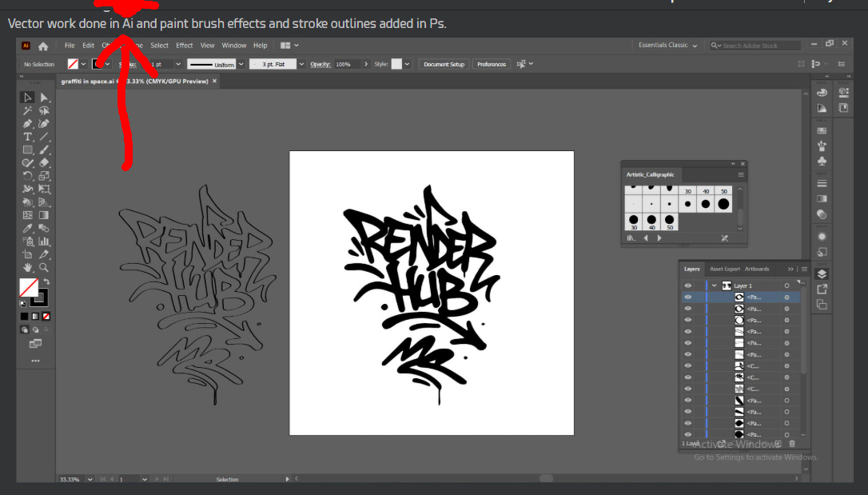This screenshot has height=495, width=868.
Task: Select the Magic Wand tool
Action: [x=27, y=110]
